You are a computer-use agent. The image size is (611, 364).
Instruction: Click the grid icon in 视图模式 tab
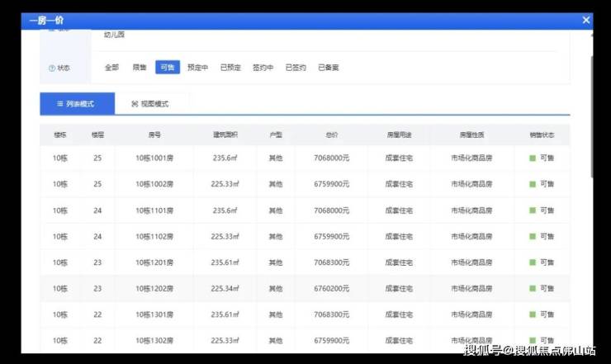[x=135, y=104]
